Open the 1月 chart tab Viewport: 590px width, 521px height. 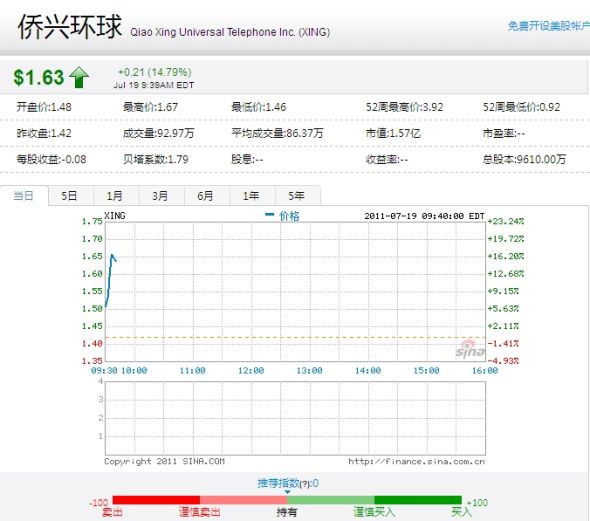(x=114, y=196)
